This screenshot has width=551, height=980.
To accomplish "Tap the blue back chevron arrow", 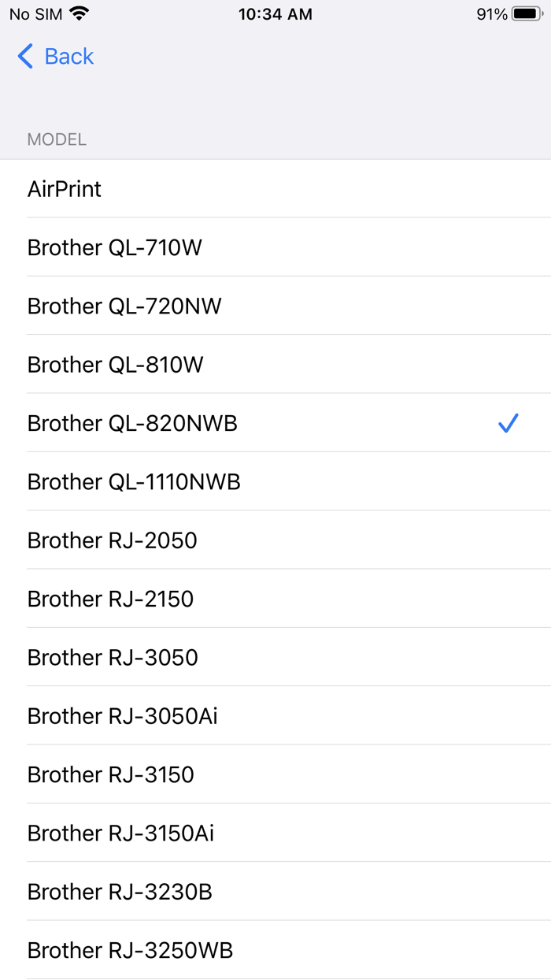I will [x=24, y=56].
